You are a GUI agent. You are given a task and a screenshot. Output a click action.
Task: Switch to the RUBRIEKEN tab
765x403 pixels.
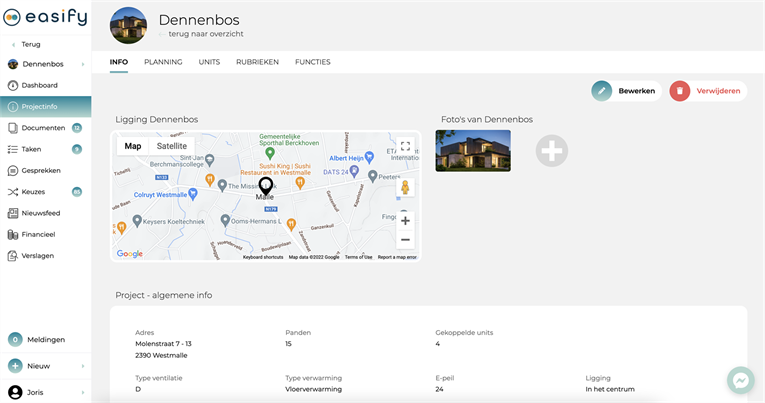[257, 62]
